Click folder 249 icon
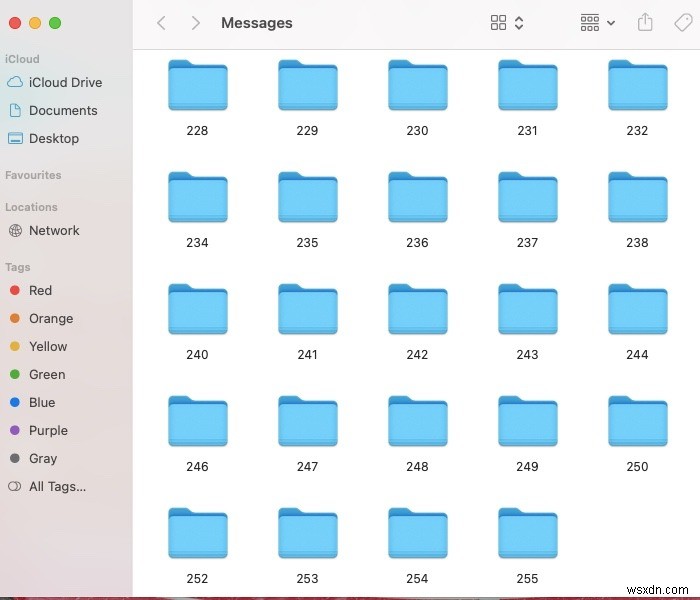The width and height of the screenshot is (700, 600). pos(528,421)
